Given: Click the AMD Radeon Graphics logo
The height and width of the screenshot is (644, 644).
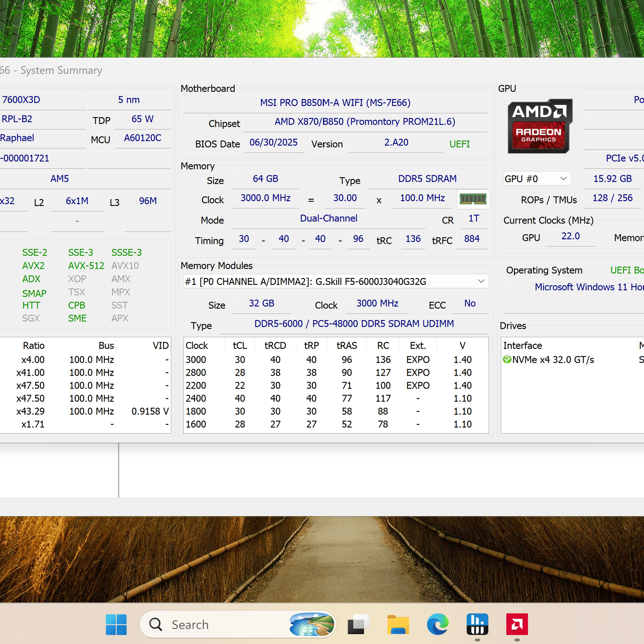Looking at the screenshot, I should point(540,126).
